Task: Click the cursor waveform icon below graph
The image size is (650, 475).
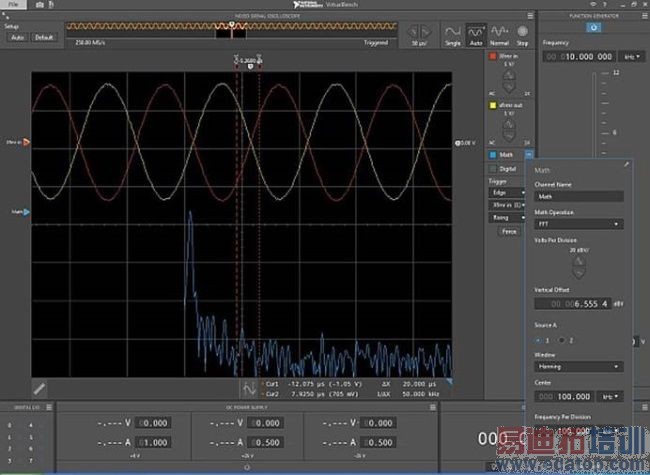Action: point(247,386)
